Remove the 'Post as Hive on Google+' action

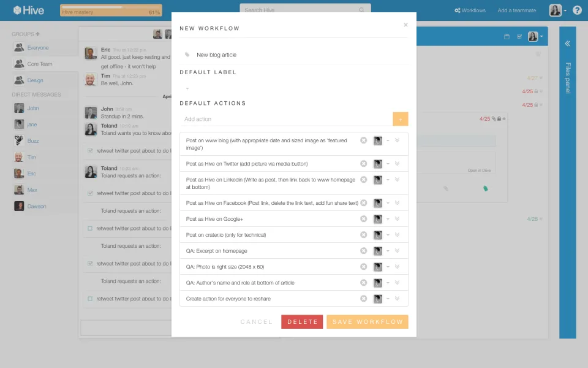363,219
